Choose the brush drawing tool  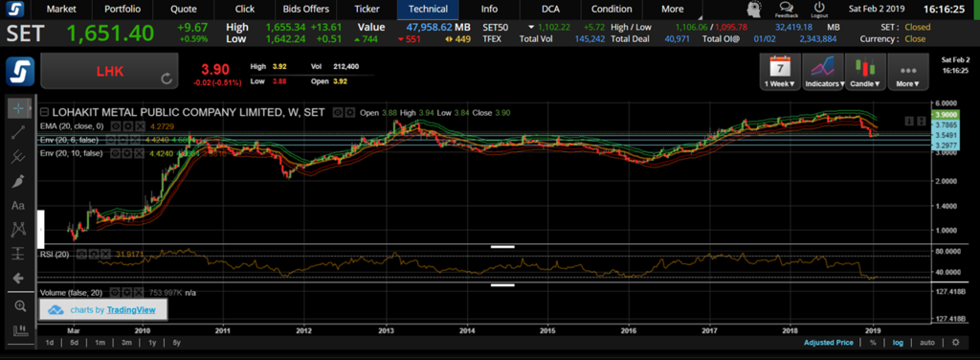18,181
